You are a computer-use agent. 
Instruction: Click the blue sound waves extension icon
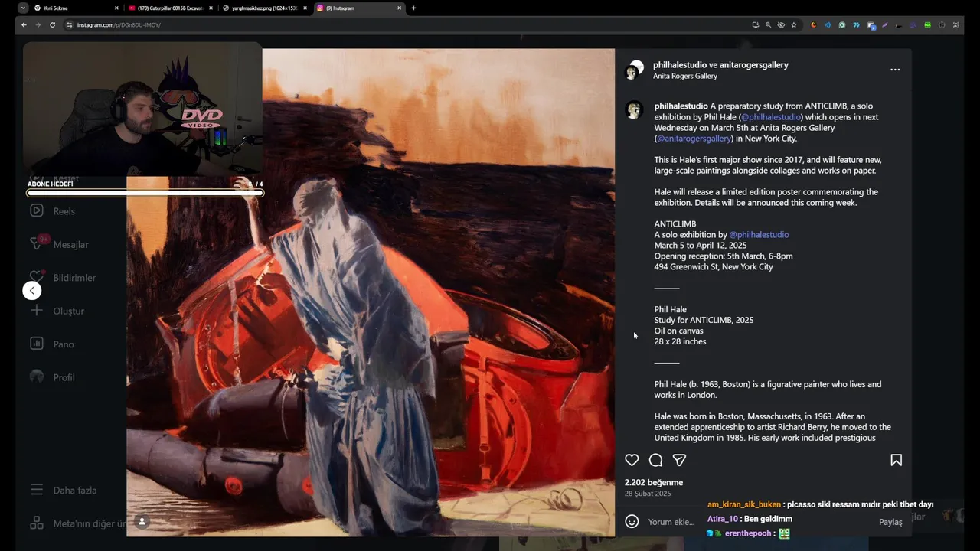click(828, 24)
